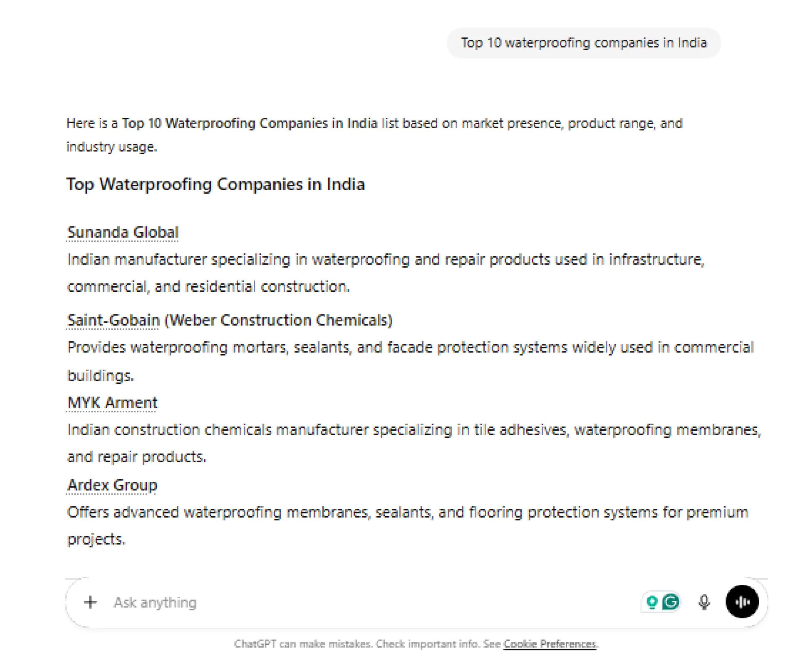The image size is (810, 672).
Task: Click the Top Waterproofing Companies in India heading
Action: click(x=215, y=184)
